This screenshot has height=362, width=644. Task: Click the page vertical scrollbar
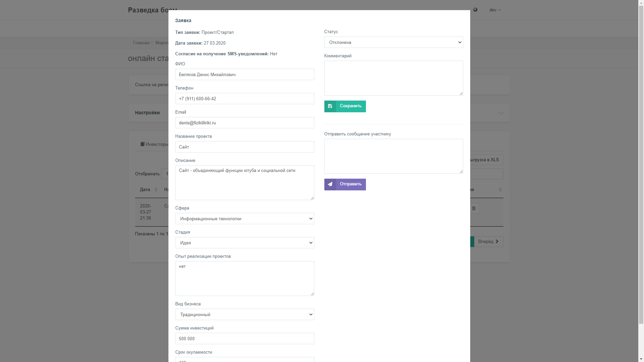click(x=641, y=181)
